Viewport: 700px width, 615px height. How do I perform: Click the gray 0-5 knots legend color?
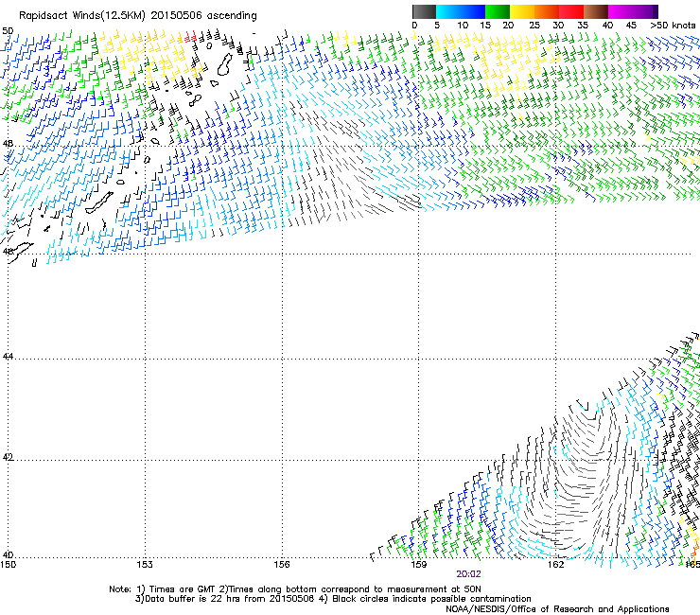pos(424,11)
